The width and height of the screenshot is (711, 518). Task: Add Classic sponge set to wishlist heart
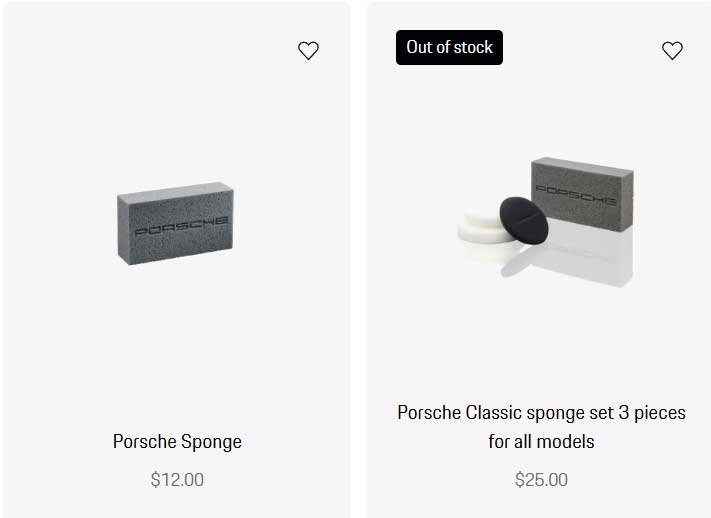point(672,50)
